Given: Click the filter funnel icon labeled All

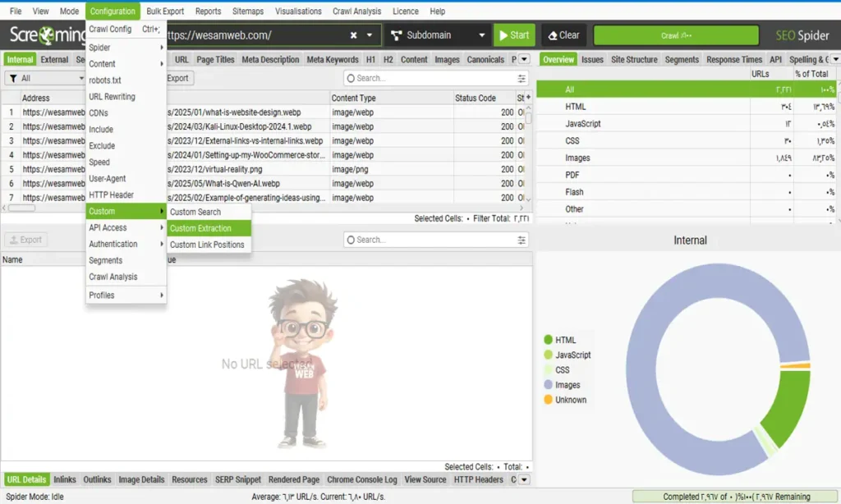Looking at the screenshot, I should click(x=15, y=79).
